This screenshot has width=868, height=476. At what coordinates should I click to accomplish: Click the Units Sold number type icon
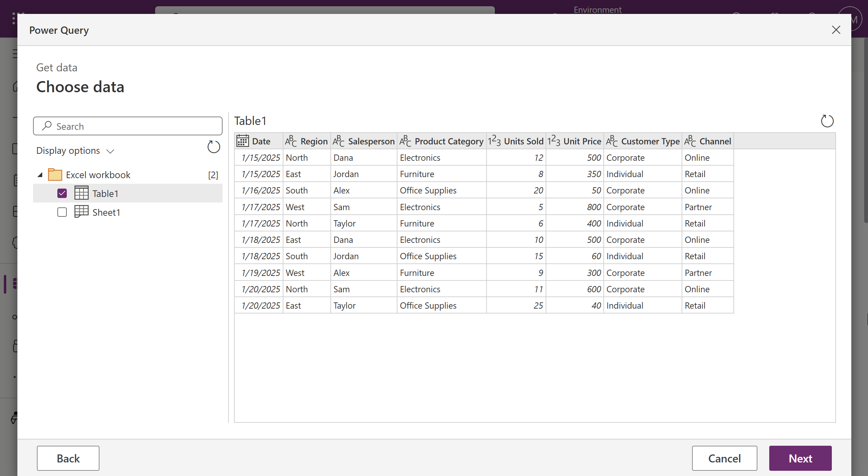coord(494,141)
